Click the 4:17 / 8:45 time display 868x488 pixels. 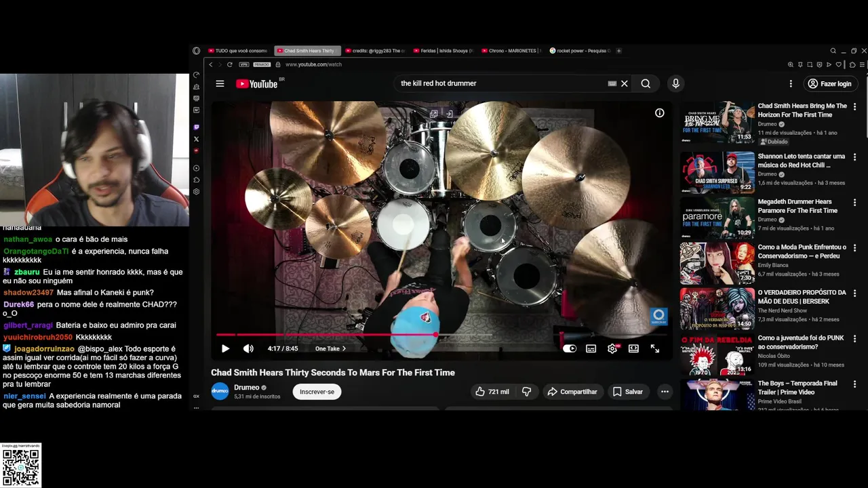pyautogui.click(x=283, y=348)
